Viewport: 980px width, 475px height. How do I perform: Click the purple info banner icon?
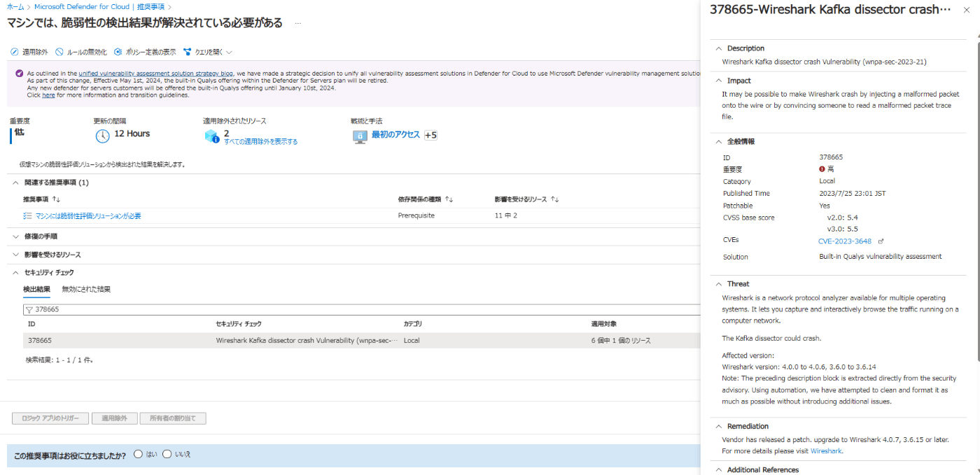tap(19, 73)
